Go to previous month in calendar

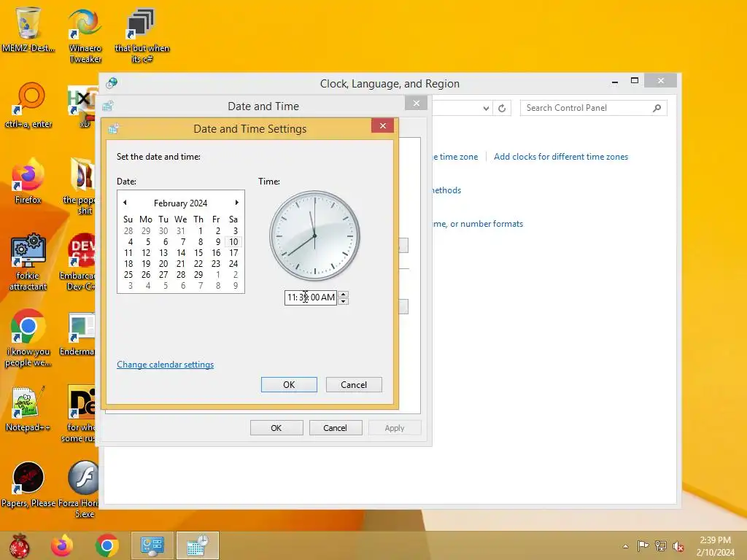[x=125, y=203]
